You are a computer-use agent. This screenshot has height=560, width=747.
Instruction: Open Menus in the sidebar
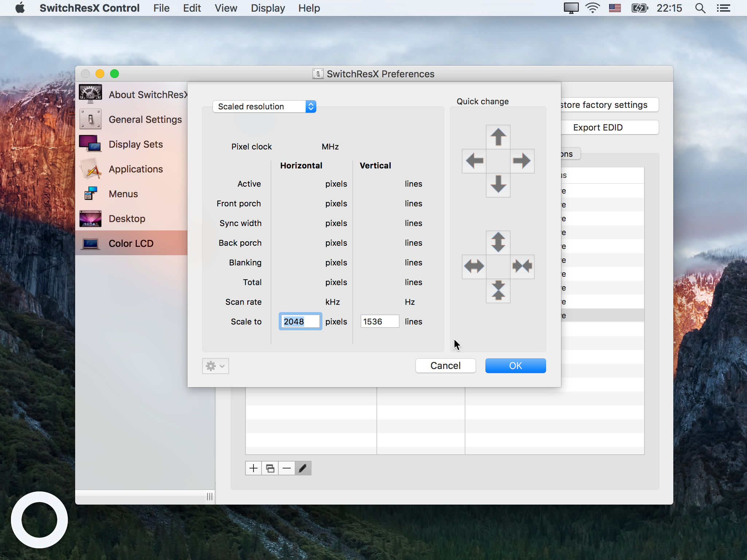pyautogui.click(x=132, y=194)
